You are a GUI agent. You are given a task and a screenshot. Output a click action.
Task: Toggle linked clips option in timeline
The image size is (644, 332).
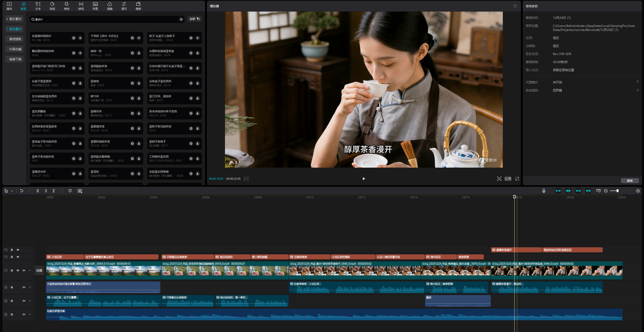coord(578,191)
